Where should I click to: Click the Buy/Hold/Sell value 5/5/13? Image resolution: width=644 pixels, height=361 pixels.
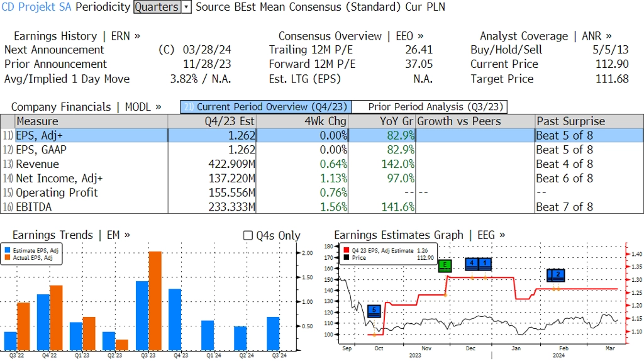pos(611,50)
